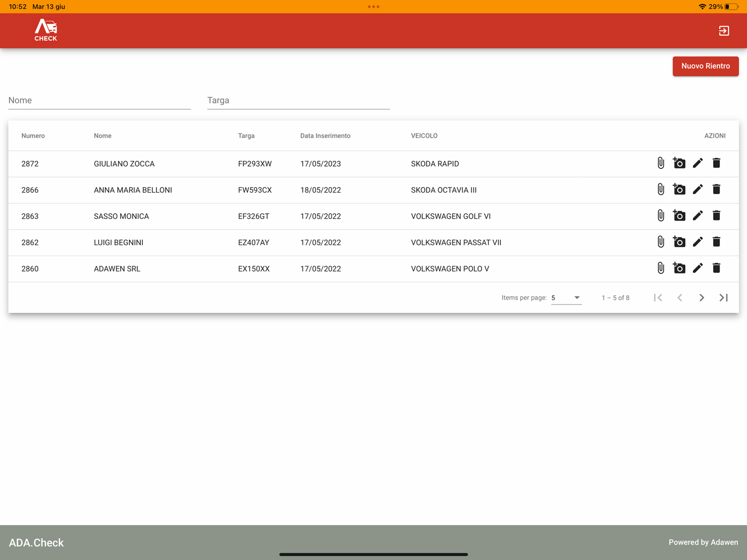Click the Numero column header
Image resolution: width=747 pixels, height=560 pixels.
pos(33,136)
